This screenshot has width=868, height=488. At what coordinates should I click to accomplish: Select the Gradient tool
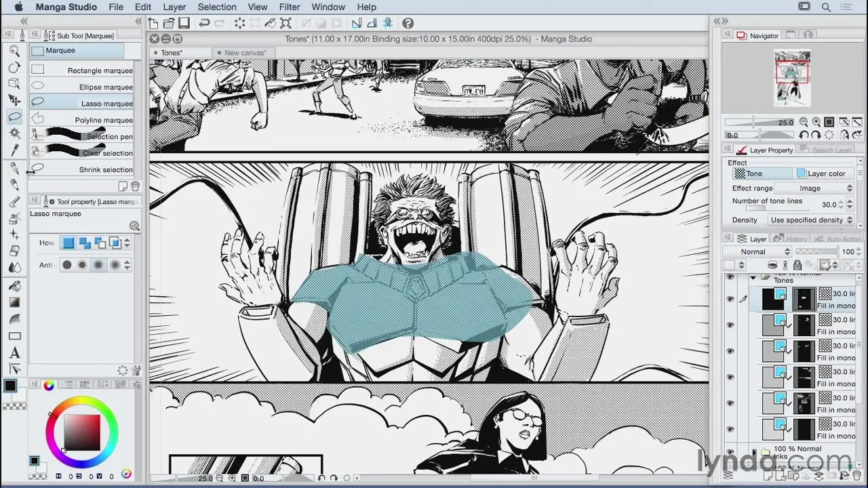point(14,303)
